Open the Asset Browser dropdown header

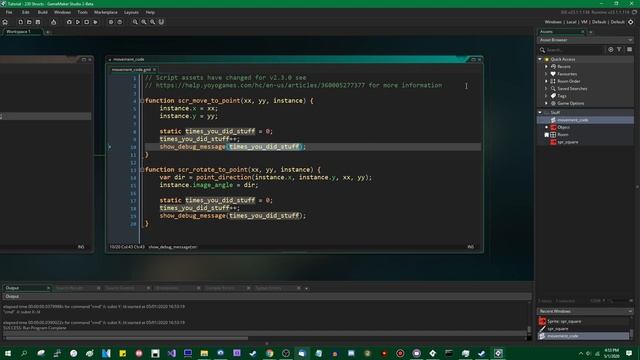585,40
